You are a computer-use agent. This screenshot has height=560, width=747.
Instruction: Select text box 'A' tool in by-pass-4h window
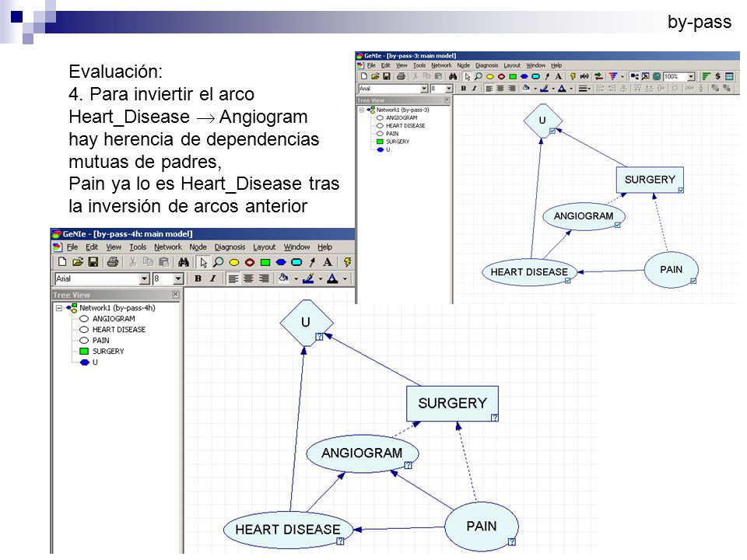(328, 262)
